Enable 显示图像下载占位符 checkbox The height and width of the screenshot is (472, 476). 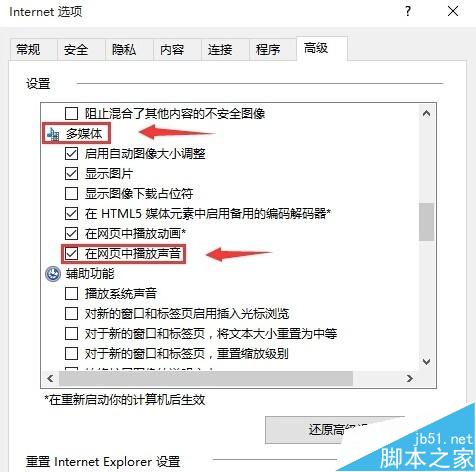[71, 194]
